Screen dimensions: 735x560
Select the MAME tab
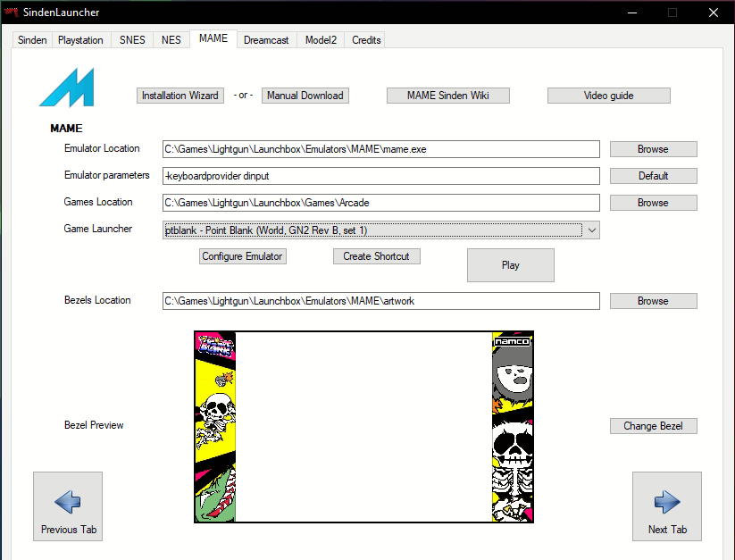(x=213, y=38)
